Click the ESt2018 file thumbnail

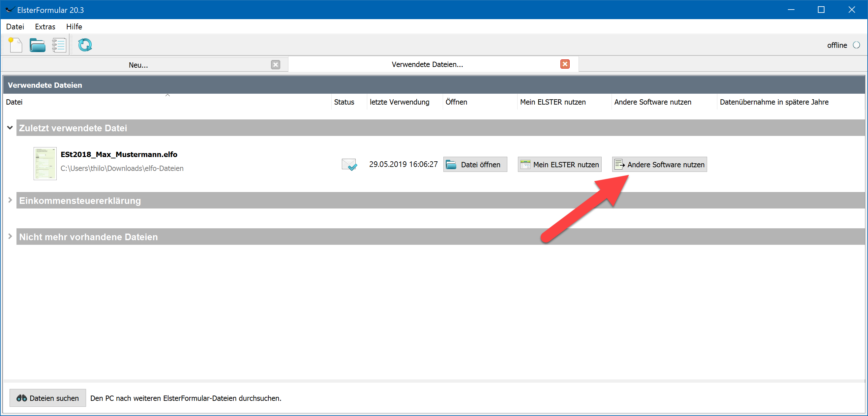pyautogui.click(x=45, y=164)
